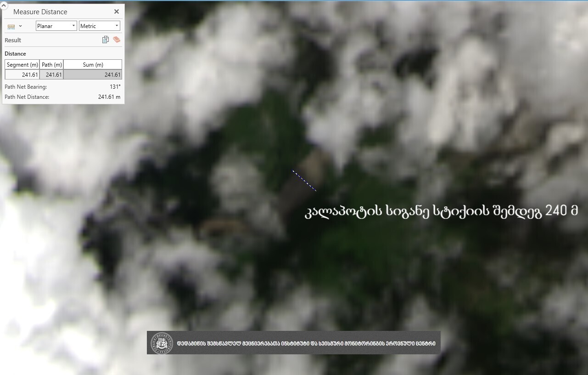This screenshot has width=588, height=375.
Task: Open the Planar measurement mode dropdown
Action: [x=56, y=26]
